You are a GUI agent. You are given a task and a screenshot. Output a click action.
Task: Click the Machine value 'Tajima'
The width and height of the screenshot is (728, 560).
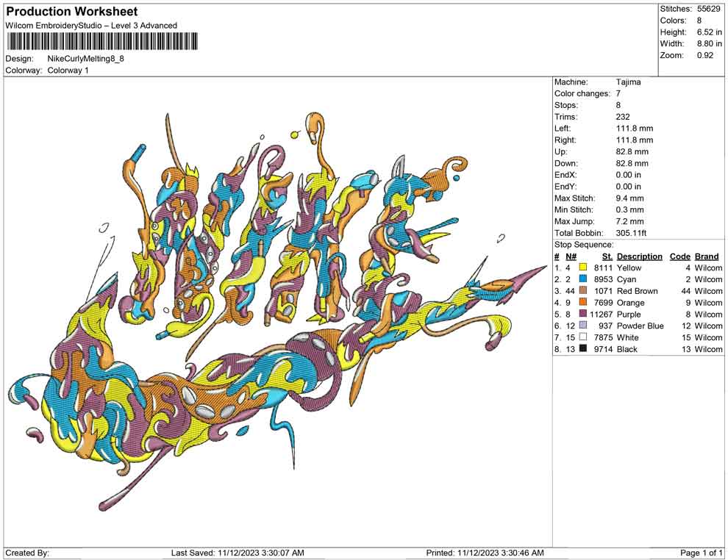[628, 82]
